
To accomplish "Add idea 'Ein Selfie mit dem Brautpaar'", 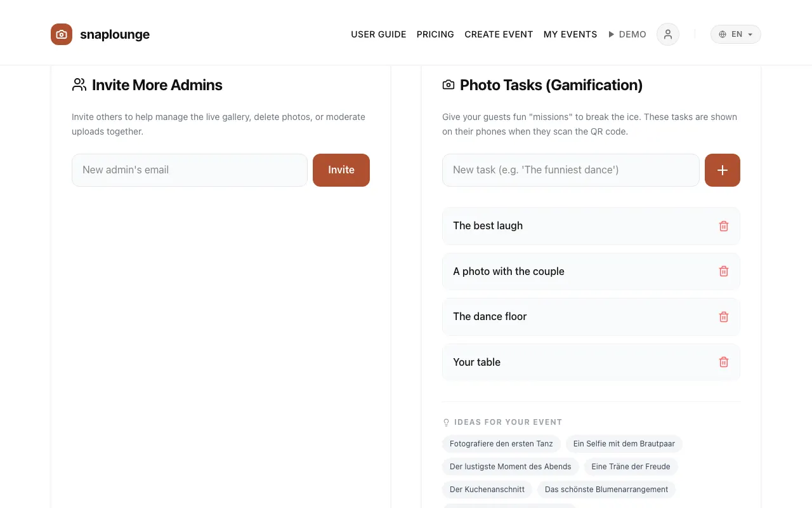I will (x=624, y=444).
